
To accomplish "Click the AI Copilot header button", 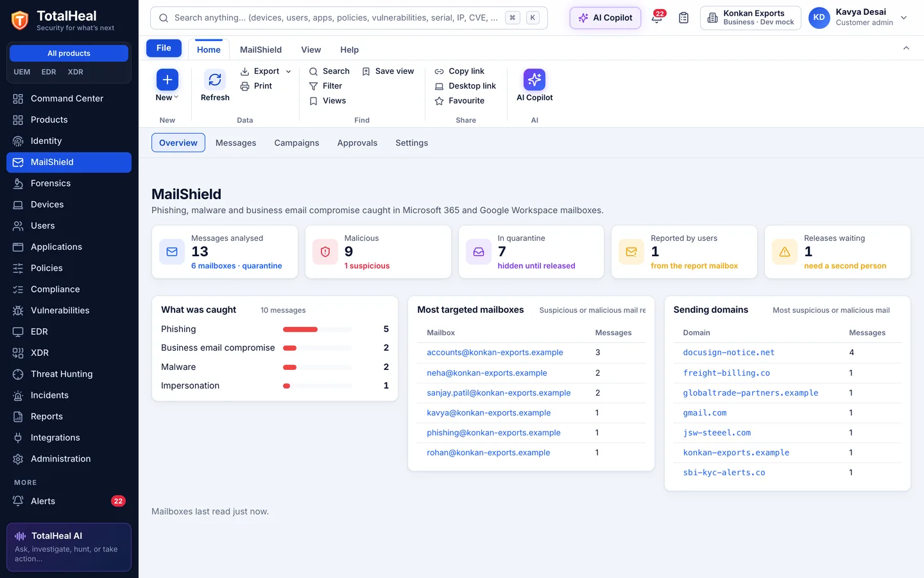I will click(605, 18).
